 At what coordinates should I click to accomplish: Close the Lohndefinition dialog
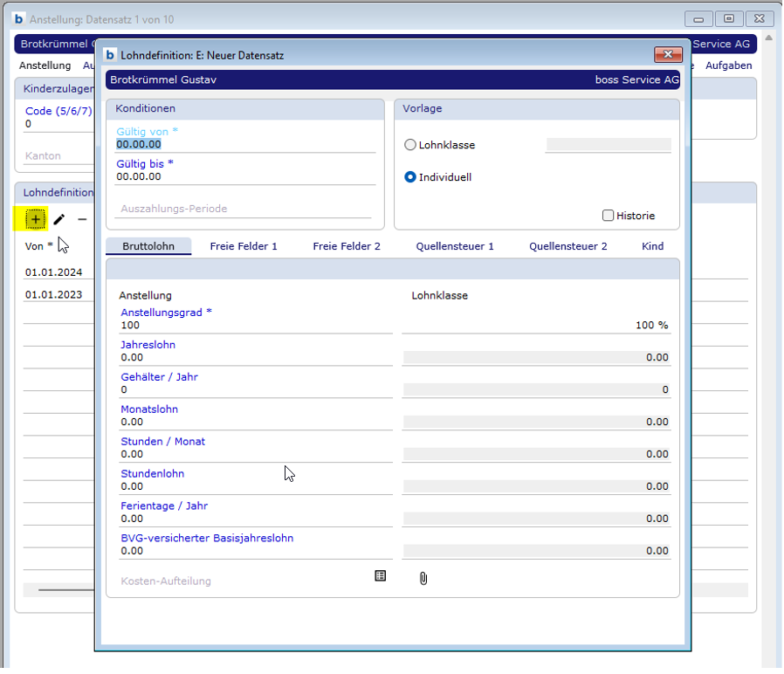coord(667,55)
